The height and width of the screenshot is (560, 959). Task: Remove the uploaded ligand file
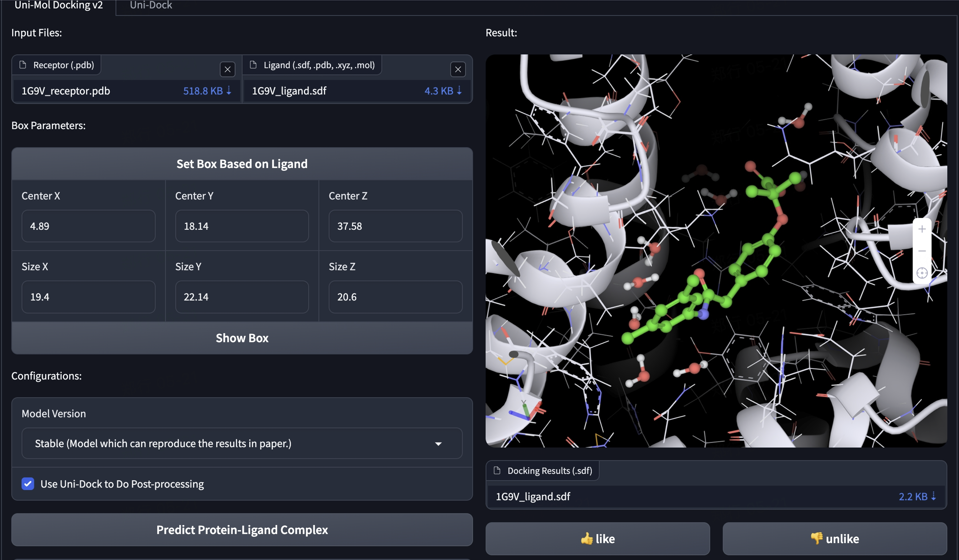pos(457,69)
